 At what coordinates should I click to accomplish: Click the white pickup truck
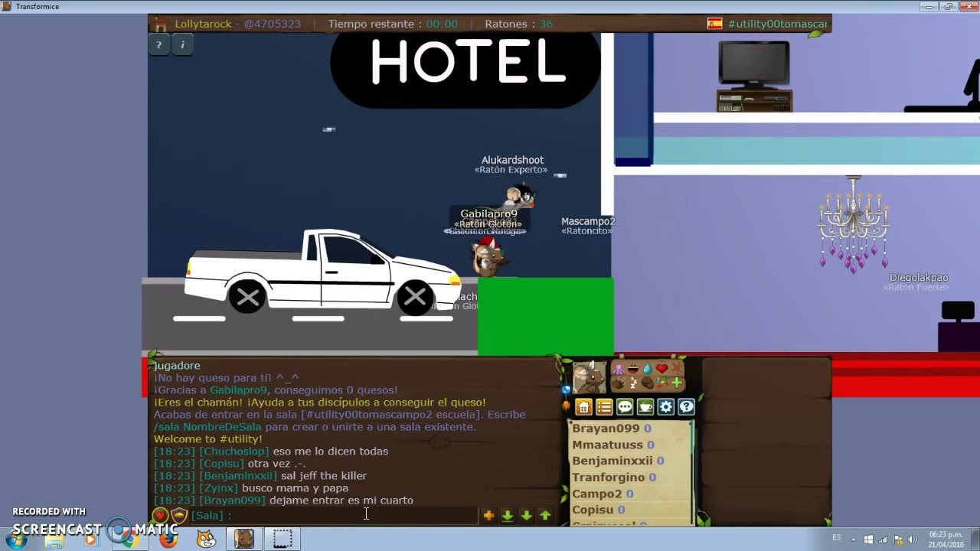point(322,270)
